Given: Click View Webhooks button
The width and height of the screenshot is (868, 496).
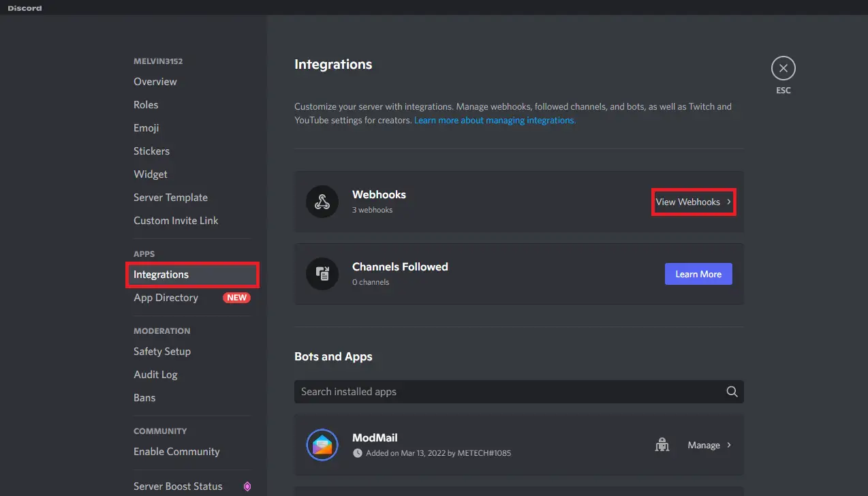Looking at the screenshot, I should click(x=694, y=202).
